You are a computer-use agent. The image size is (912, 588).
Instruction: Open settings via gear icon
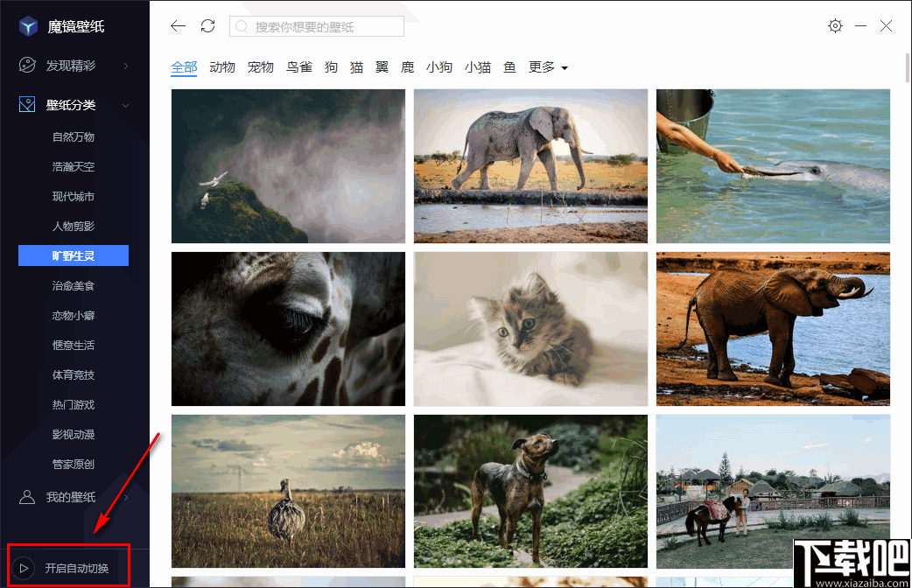(835, 26)
